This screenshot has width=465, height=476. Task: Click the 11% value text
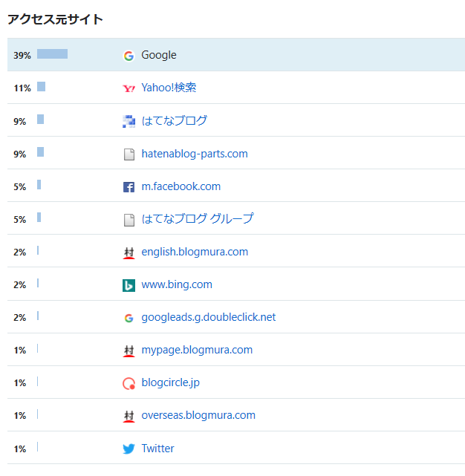point(22,88)
